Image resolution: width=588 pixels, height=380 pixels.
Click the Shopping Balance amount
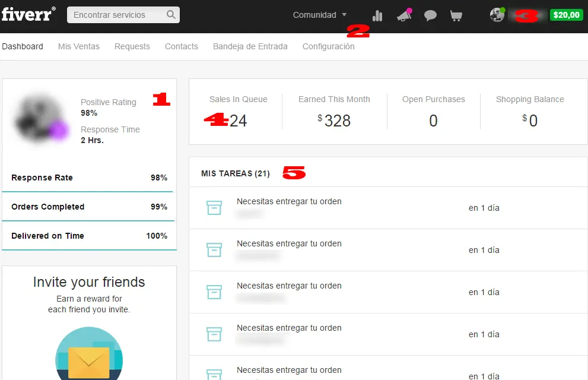(x=529, y=121)
